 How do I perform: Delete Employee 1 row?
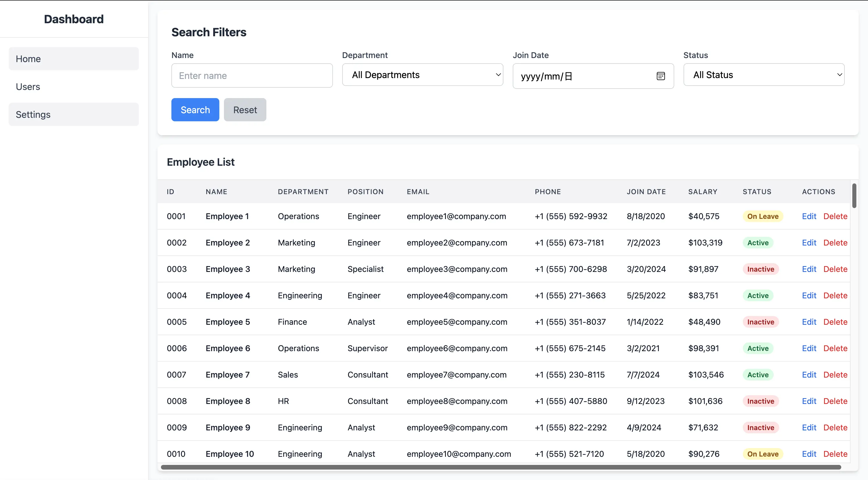[x=835, y=216]
